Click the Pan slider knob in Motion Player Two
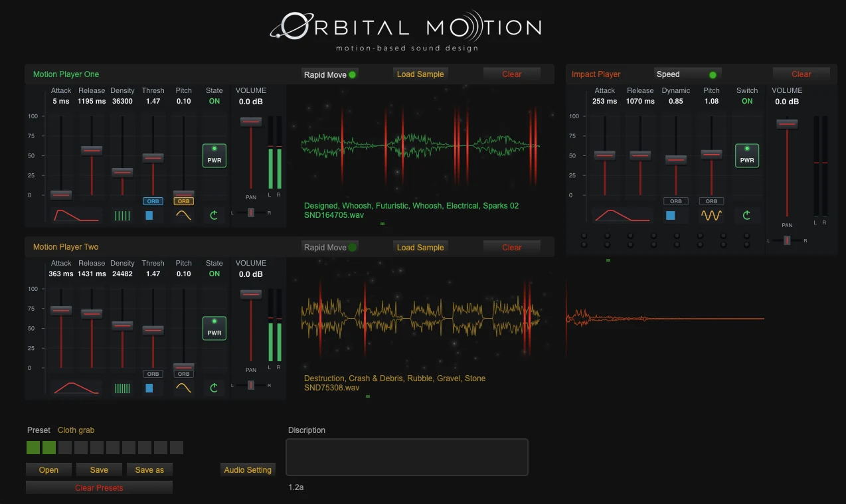 (x=251, y=385)
